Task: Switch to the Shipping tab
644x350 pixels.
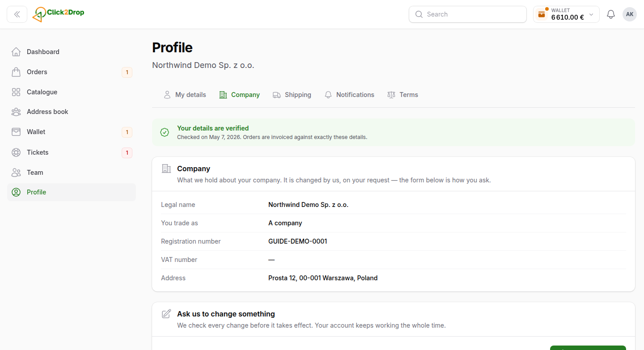Action: coord(292,95)
